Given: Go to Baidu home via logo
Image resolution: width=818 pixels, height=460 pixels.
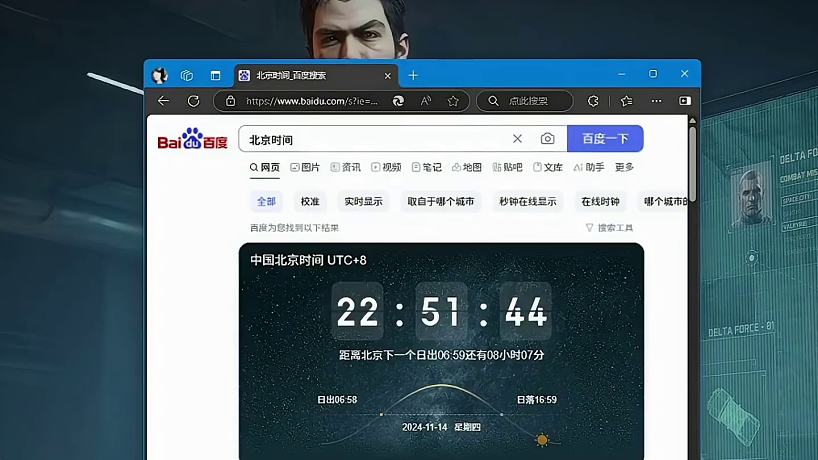Looking at the screenshot, I should [193, 139].
